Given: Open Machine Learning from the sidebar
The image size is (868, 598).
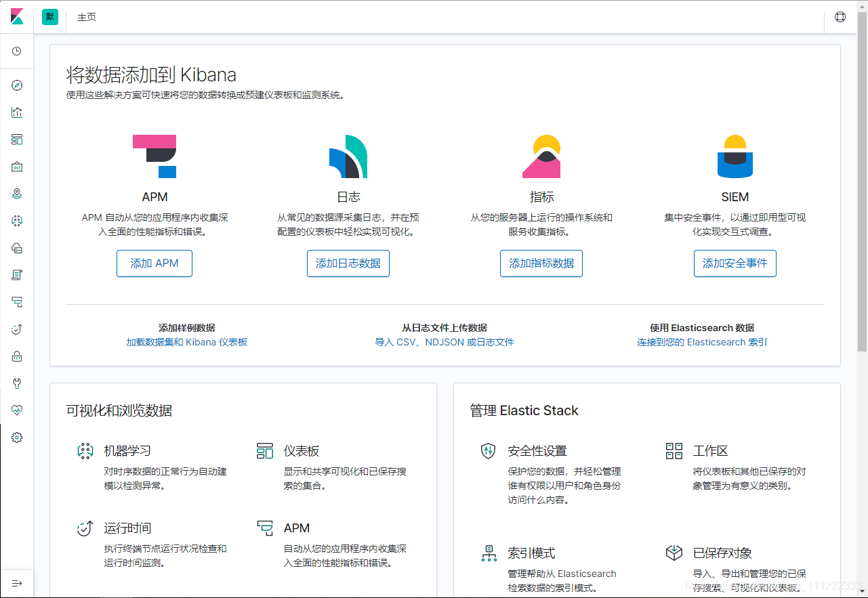Looking at the screenshot, I should 17,221.
